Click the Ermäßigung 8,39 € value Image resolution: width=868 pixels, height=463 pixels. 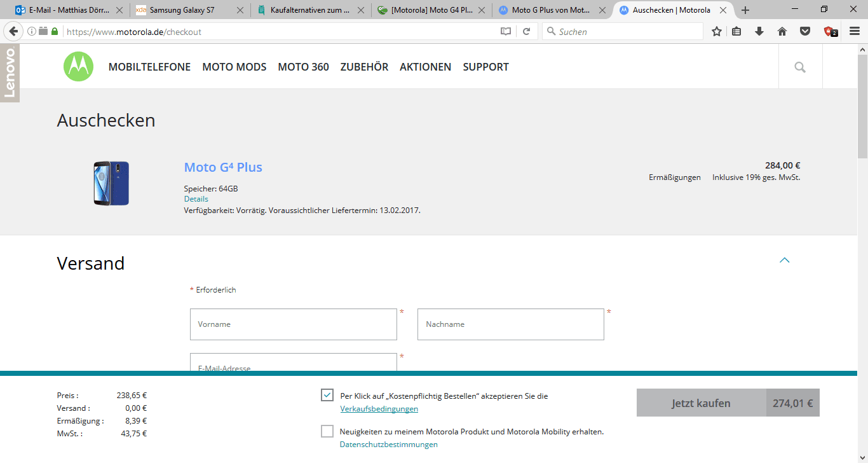[136, 421]
